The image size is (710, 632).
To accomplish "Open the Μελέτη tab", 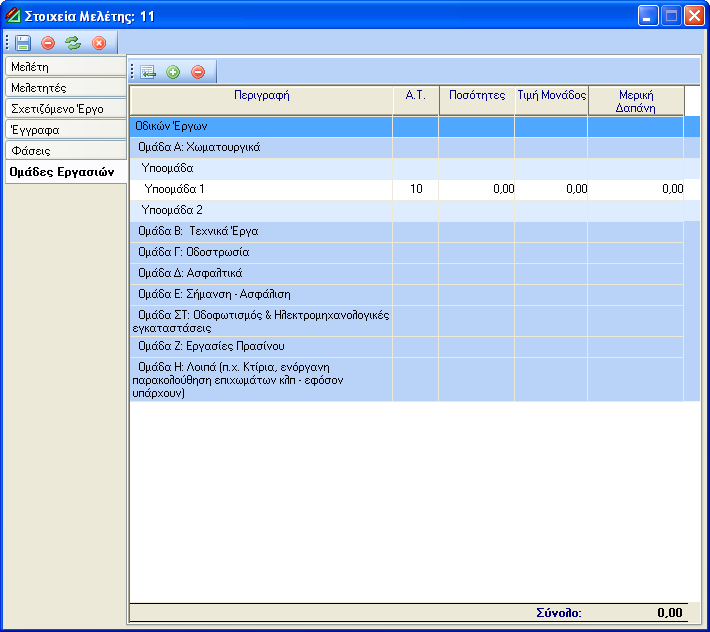I will tap(66, 67).
